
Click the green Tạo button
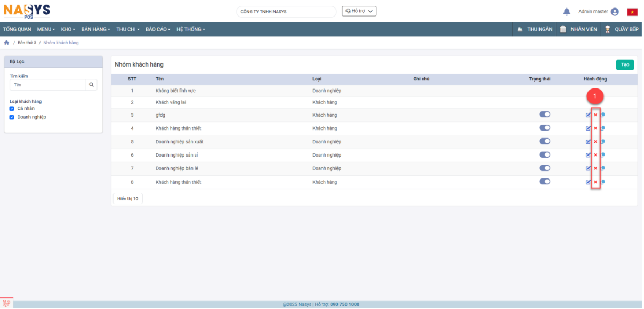(625, 64)
